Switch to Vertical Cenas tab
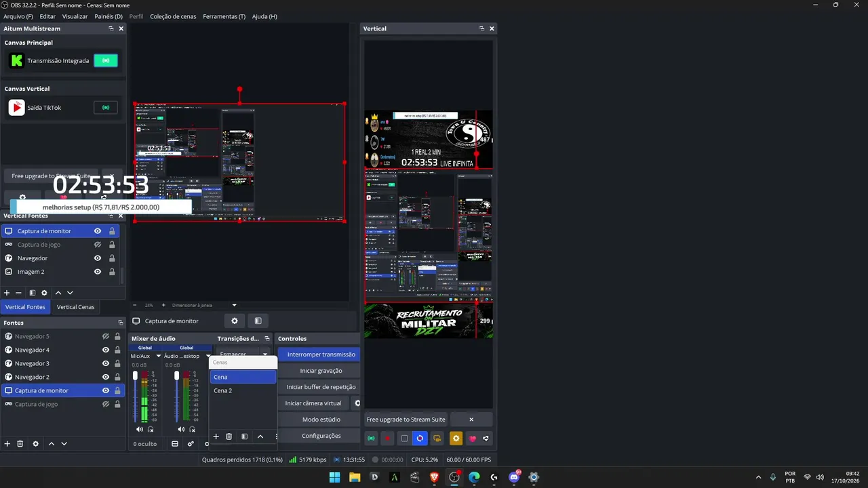 [75, 307]
